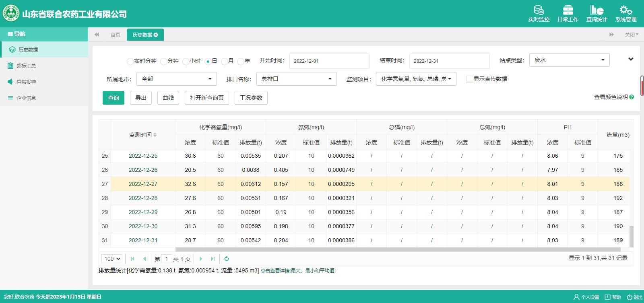Open 异常报警 in the navigation sidebar

tap(44, 82)
